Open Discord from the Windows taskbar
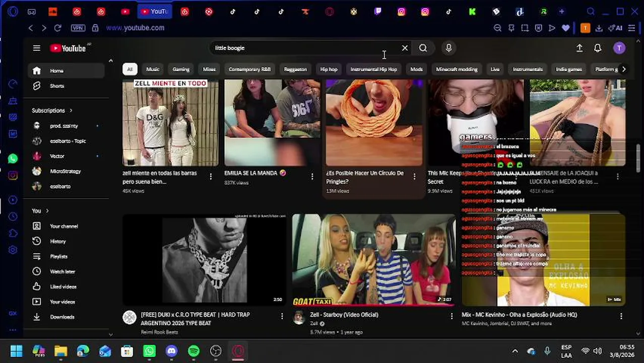 coord(171,351)
